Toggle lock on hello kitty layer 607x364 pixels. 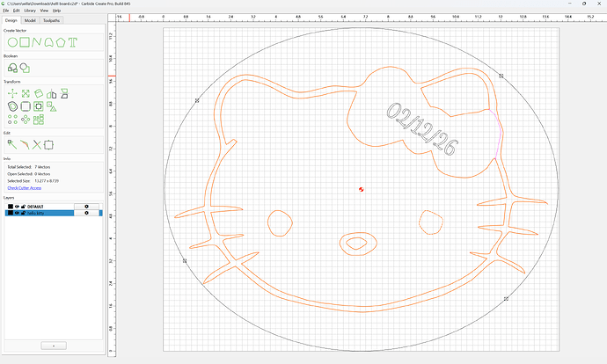point(23,213)
